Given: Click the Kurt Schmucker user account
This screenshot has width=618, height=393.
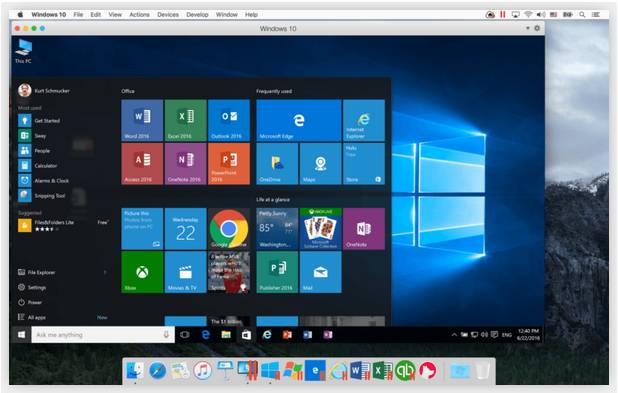Looking at the screenshot, I should click(x=44, y=91).
